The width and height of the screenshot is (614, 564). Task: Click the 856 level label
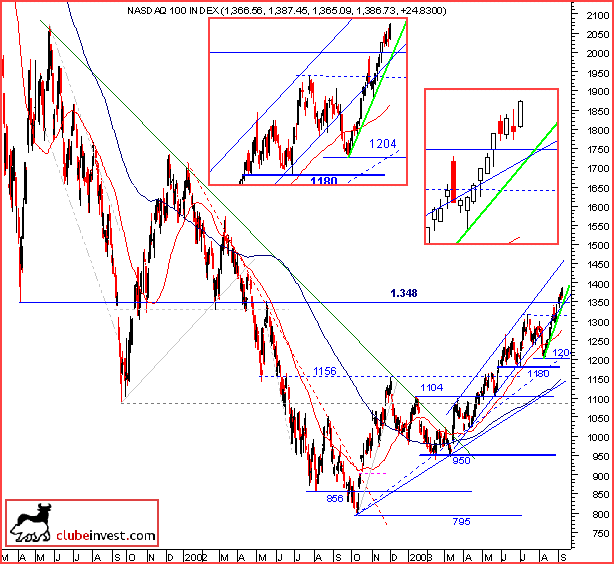334,498
